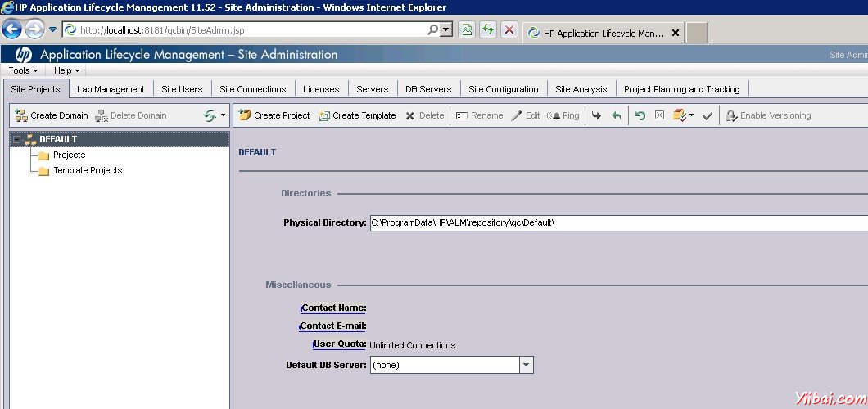Click the checkmark toolbar icon
The height and width of the screenshot is (409, 868).
click(x=707, y=115)
